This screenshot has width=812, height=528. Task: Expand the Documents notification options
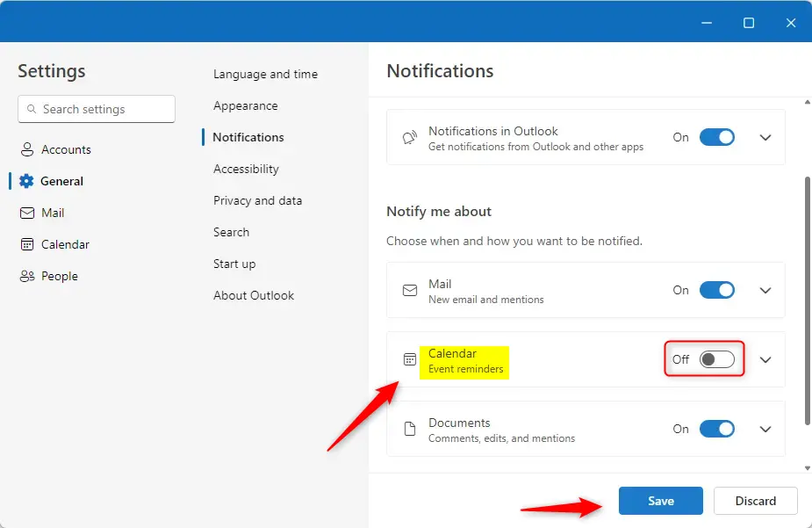pyautogui.click(x=765, y=430)
